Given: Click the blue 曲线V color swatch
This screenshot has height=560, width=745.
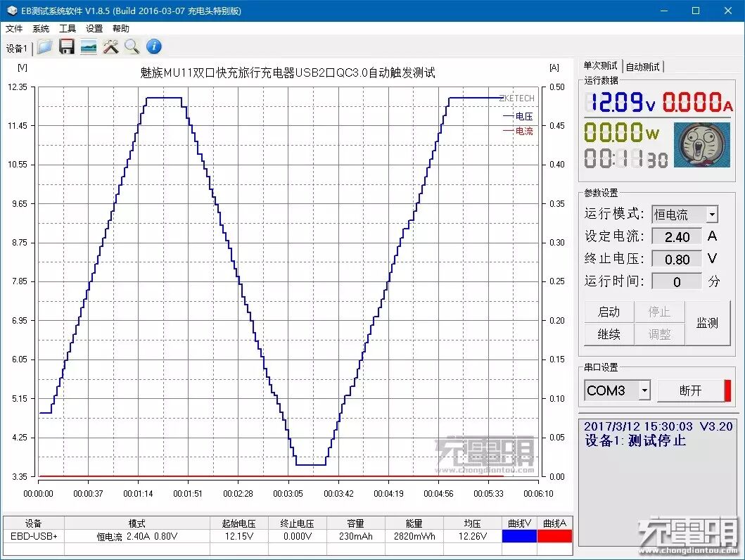Looking at the screenshot, I should [x=519, y=536].
